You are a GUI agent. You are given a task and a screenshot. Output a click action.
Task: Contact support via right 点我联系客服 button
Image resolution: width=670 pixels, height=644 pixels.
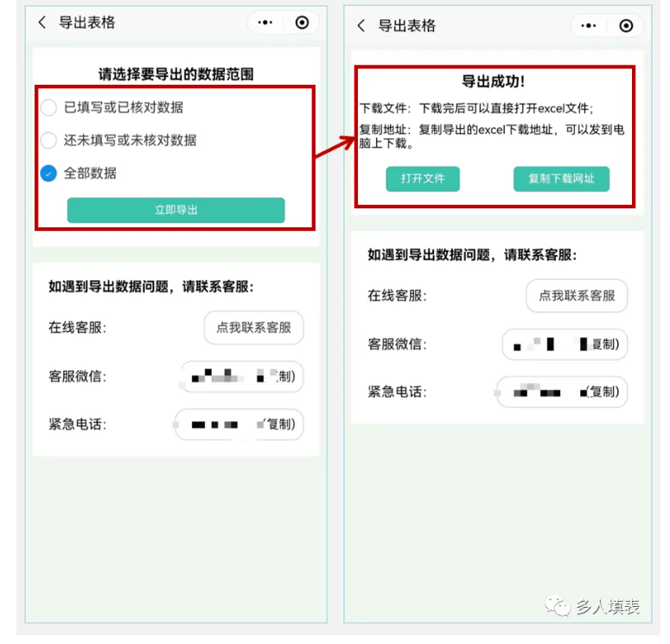click(577, 296)
